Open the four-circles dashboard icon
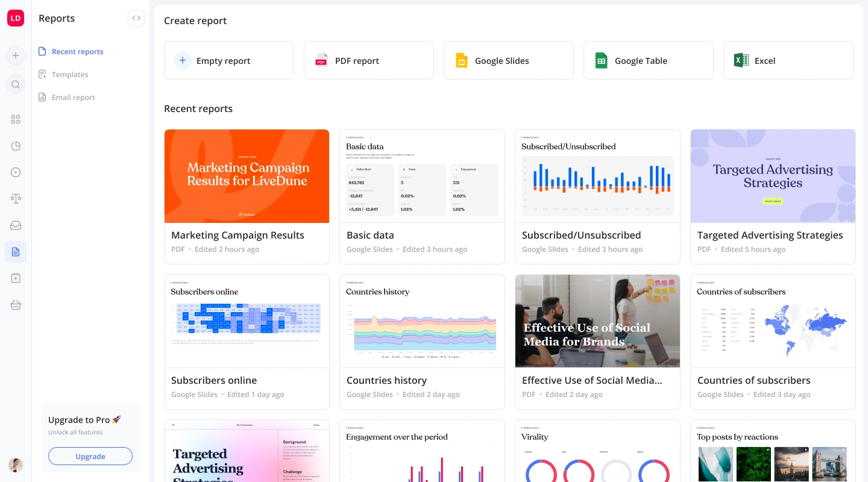This screenshot has width=868, height=482. [x=16, y=119]
